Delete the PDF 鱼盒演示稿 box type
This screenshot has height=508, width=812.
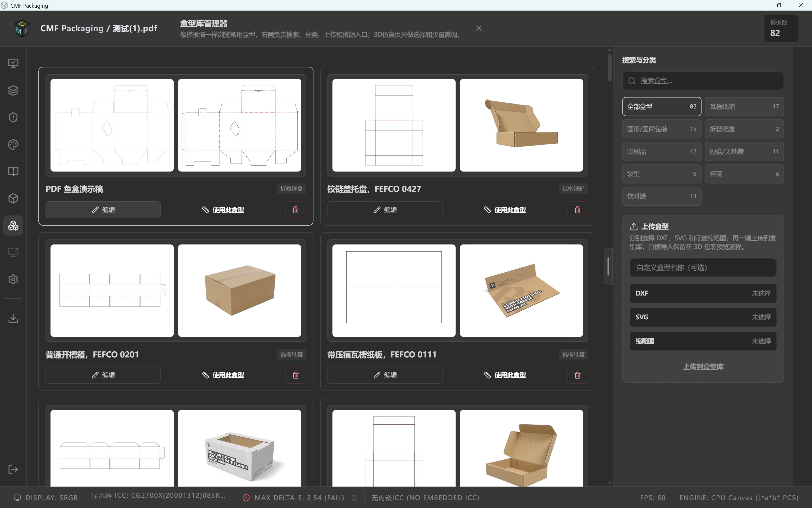(296, 210)
